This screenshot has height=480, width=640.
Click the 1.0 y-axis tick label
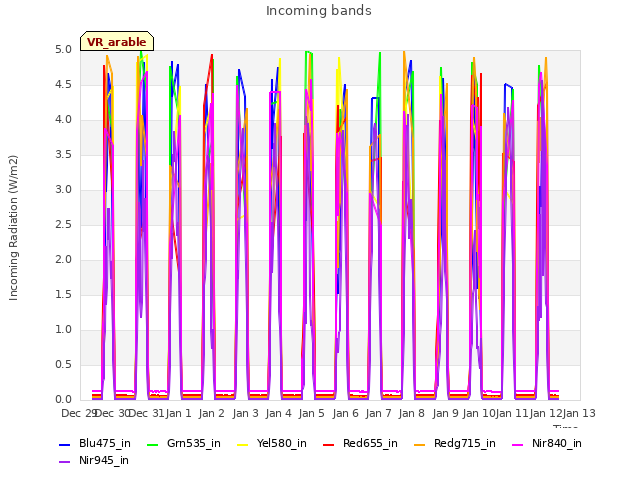click(x=63, y=330)
